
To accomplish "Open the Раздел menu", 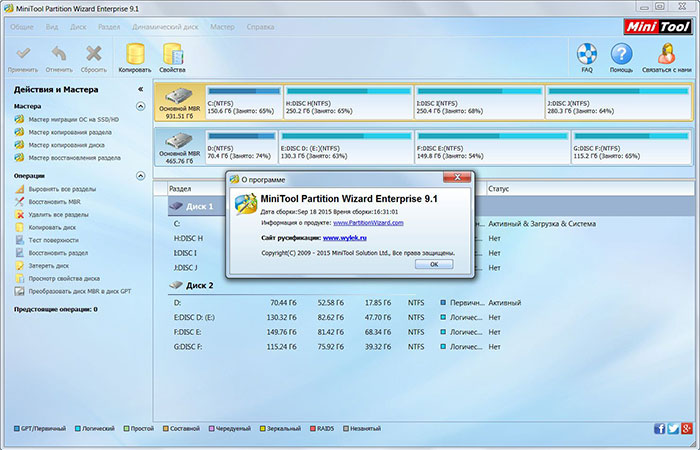I will pyautogui.click(x=109, y=27).
